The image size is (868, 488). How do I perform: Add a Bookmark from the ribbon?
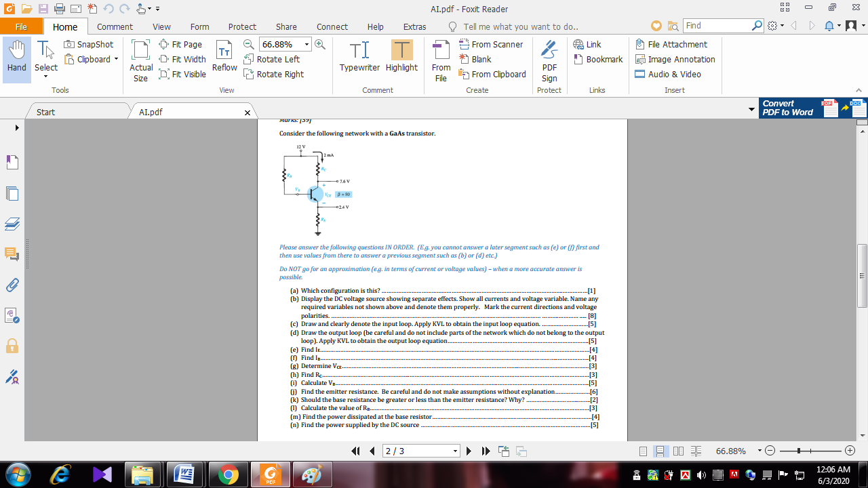(598, 59)
